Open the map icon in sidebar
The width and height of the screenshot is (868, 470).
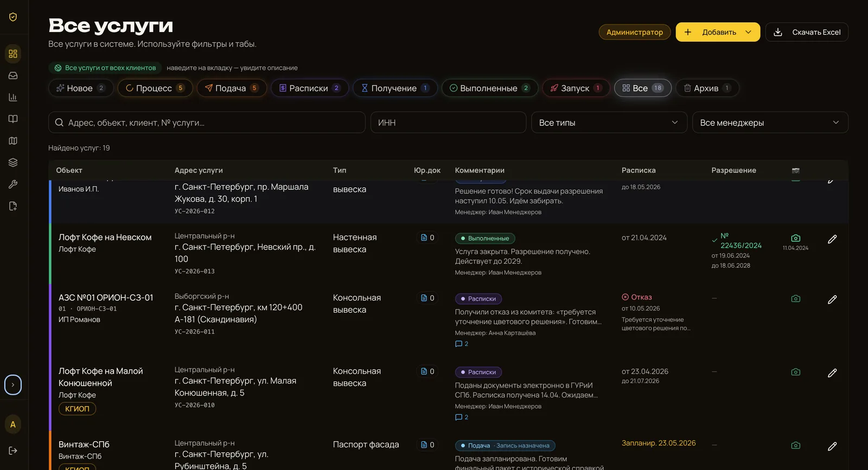coord(13,140)
